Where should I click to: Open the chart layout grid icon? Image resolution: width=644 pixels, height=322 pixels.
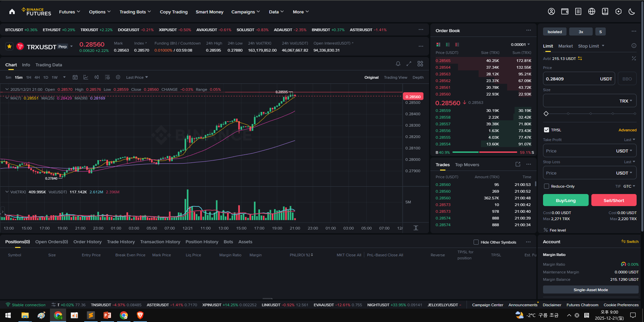(x=420, y=64)
